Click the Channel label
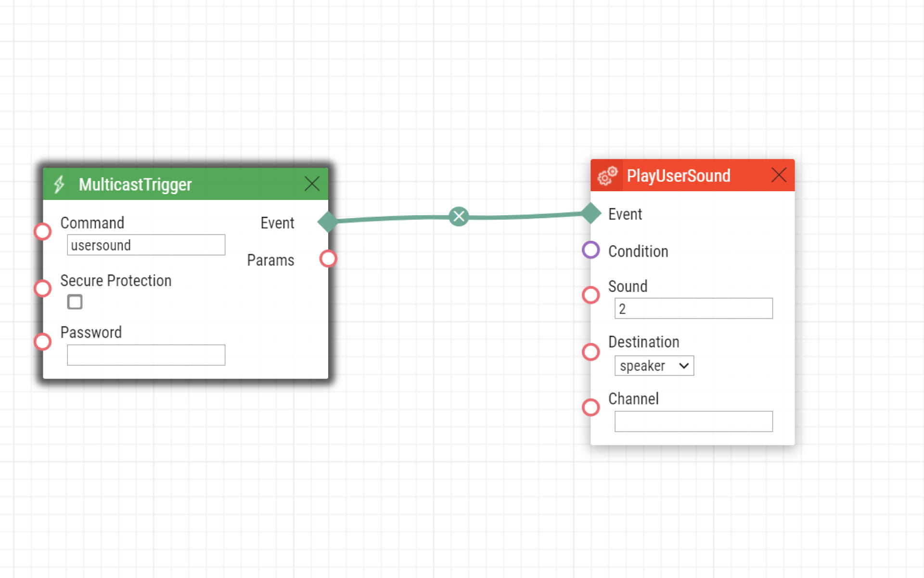Viewport: 924px width, 578px height. click(633, 399)
